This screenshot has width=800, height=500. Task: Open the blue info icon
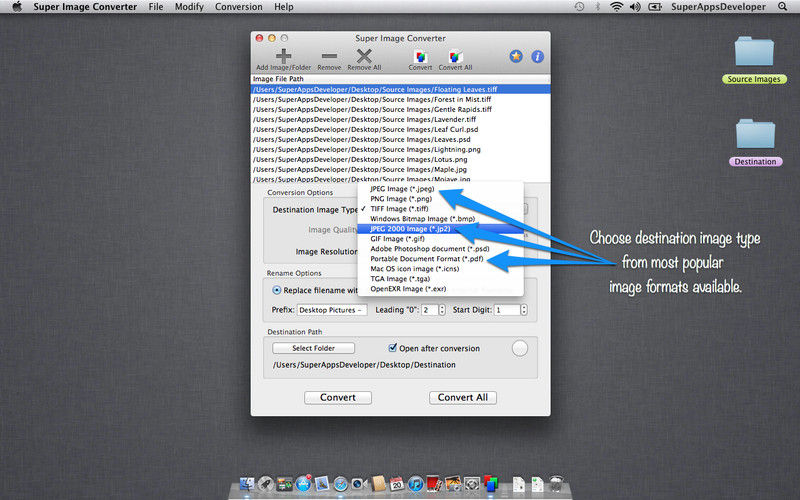pyautogui.click(x=537, y=56)
